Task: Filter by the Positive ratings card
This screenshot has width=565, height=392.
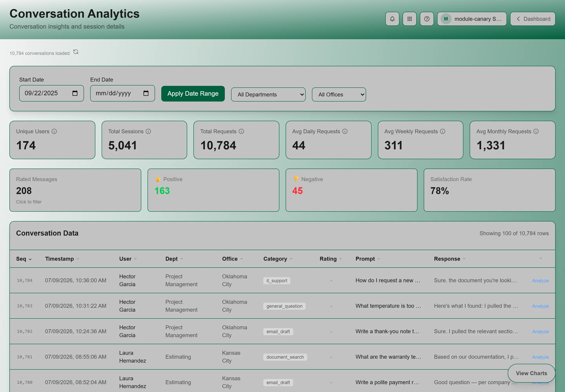Action: point(213,190)
